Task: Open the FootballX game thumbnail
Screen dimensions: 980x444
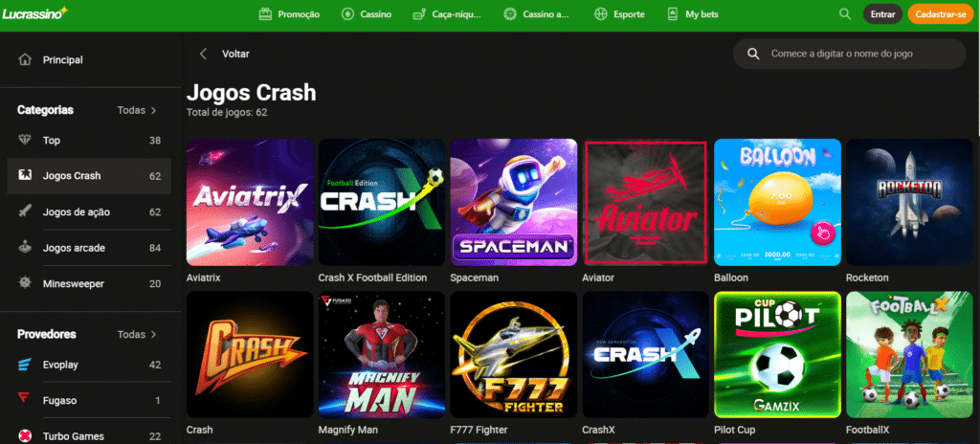Action: [x=909, y=355]
